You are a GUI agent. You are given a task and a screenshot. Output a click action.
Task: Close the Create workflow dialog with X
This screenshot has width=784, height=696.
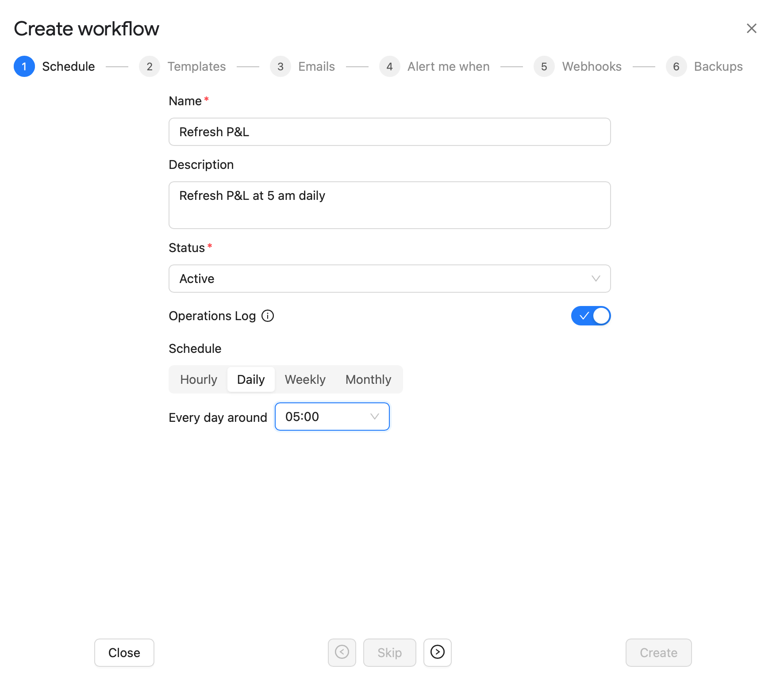pos(751,28)
